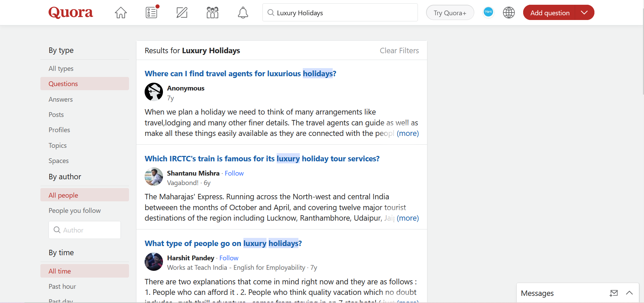Click the Try Quora+ button
The height and width of the screenshot is (303, 644).
tap(450, 13)
